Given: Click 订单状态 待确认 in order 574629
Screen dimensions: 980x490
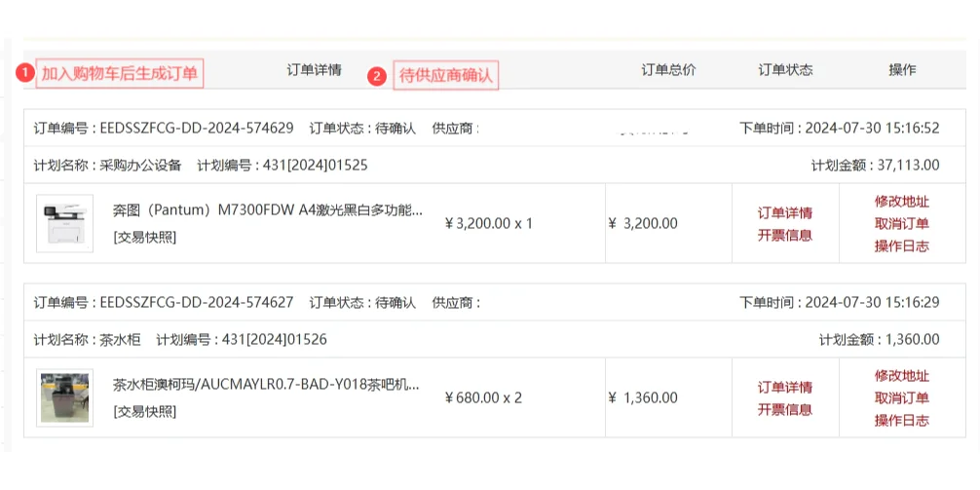Looking at the screenshot, I should click(362, 129).
